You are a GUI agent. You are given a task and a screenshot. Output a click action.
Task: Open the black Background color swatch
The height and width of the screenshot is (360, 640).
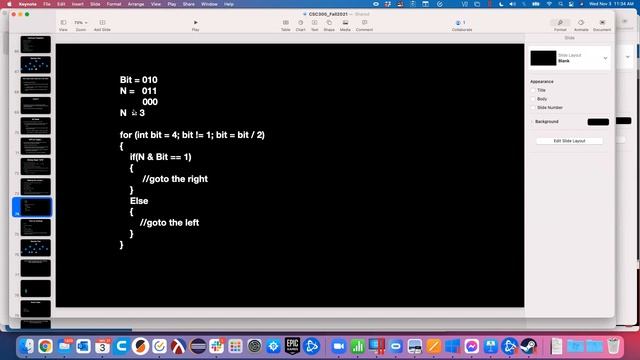(598, 122)
